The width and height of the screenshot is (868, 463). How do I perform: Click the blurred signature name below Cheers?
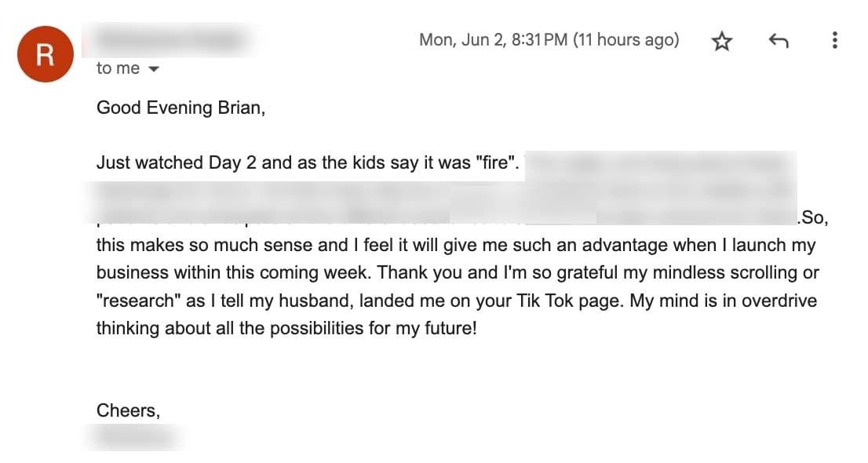point(134,437)
